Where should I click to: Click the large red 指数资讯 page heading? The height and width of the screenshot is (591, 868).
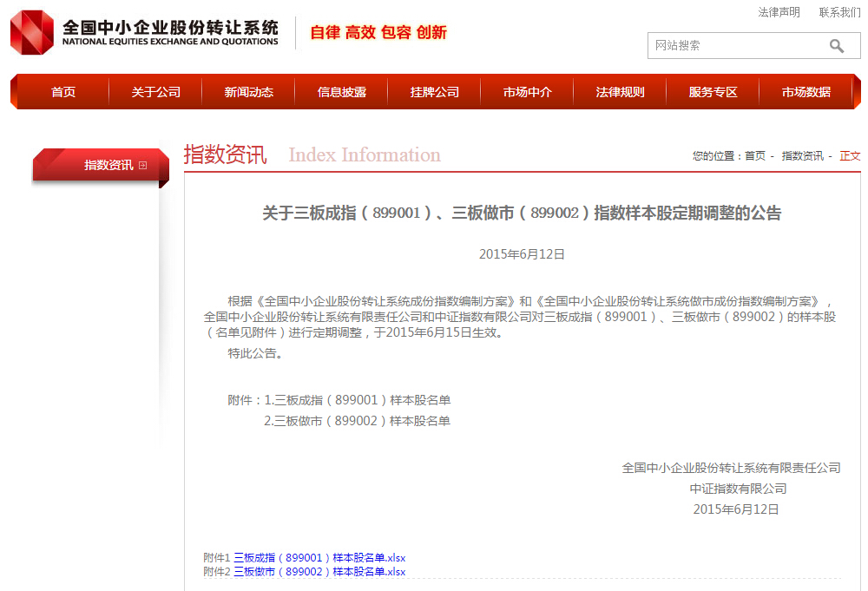(226, 154)
